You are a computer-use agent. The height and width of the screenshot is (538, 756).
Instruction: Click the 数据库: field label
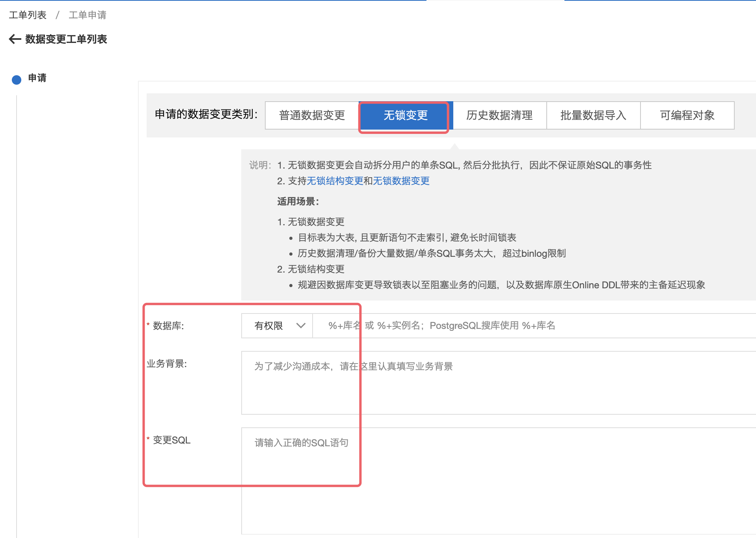point(168,326)
